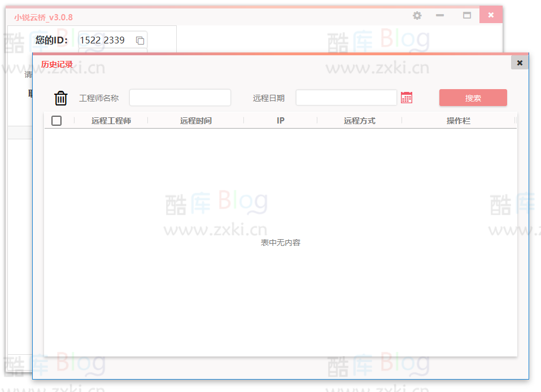Sort by the IP column header
This screenshot has height=392, width=541.
(280, 120)
